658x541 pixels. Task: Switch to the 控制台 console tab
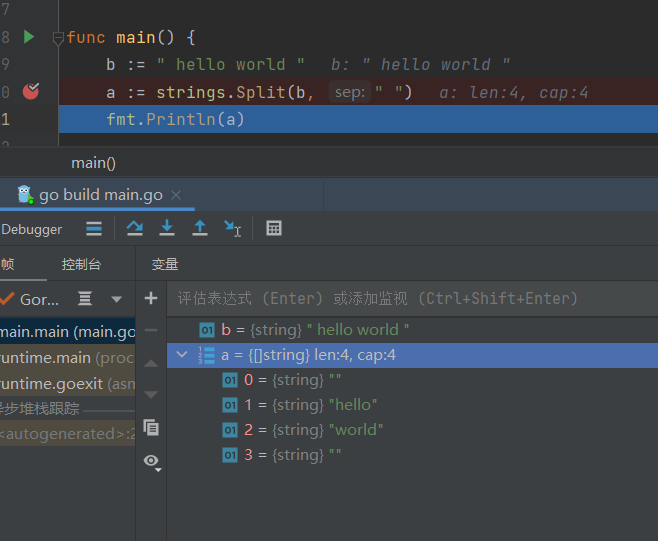(x=81, y=265)
